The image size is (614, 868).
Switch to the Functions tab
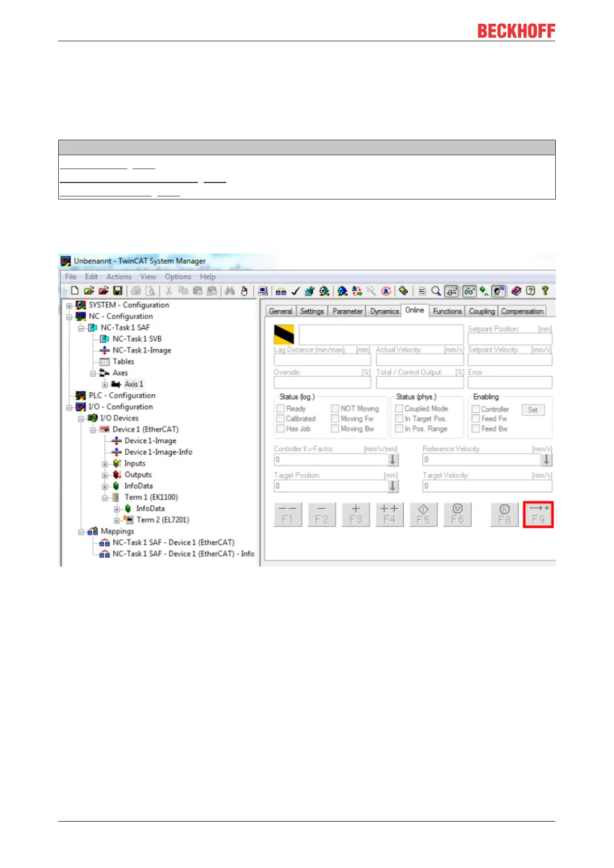[447, 311]
